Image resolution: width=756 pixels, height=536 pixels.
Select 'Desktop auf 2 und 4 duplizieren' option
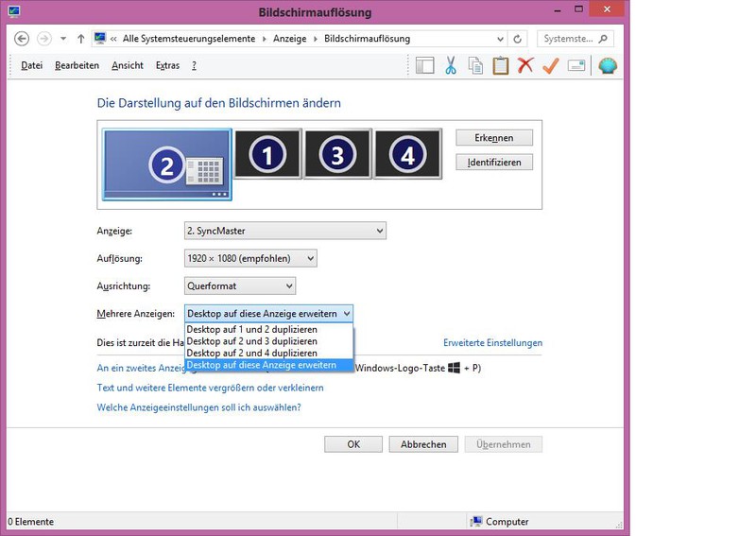[x=251, y=353]
